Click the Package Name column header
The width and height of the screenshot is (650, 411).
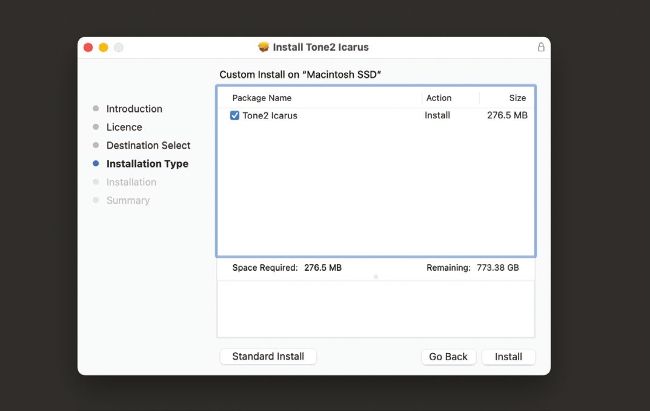click(x=262, y=98)
